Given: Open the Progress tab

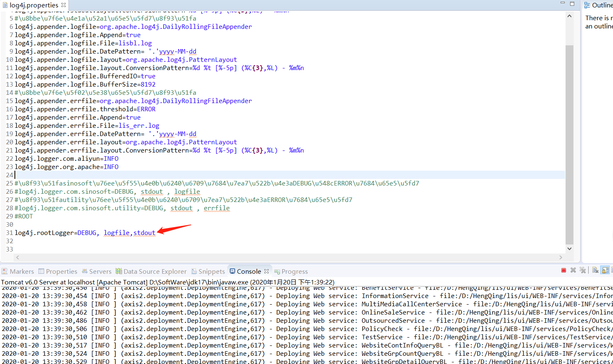Looking at the screenshot, I should 291,271.
